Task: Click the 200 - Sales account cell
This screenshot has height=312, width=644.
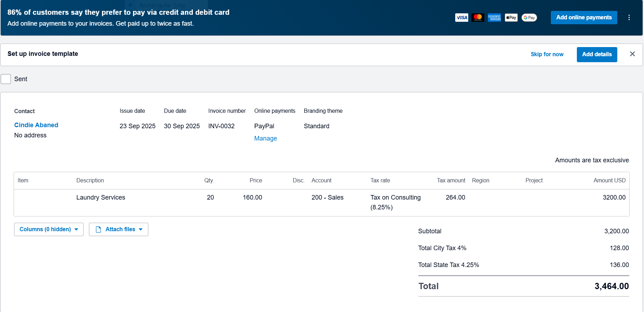Action: tap(327, 197)
